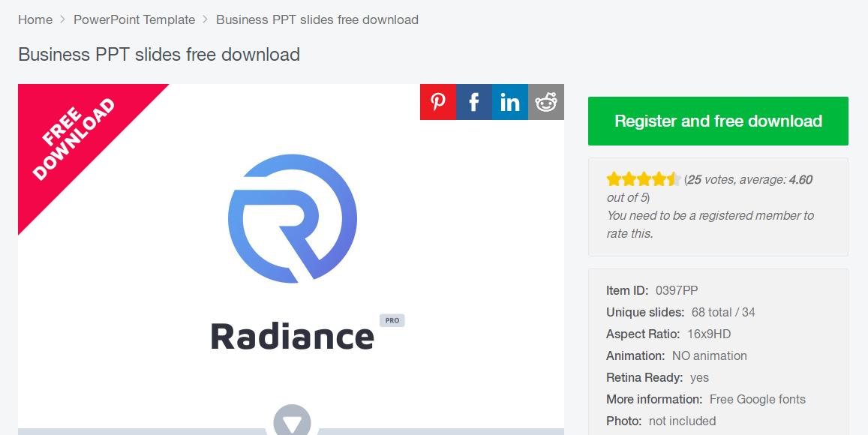Click the Item ID value 0397PP

[x=677, y=290]
